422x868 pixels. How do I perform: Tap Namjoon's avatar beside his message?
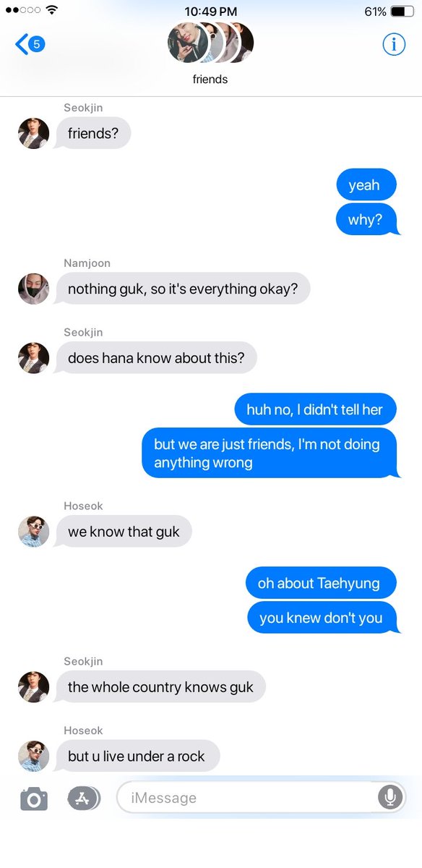(x=33, y=289)
